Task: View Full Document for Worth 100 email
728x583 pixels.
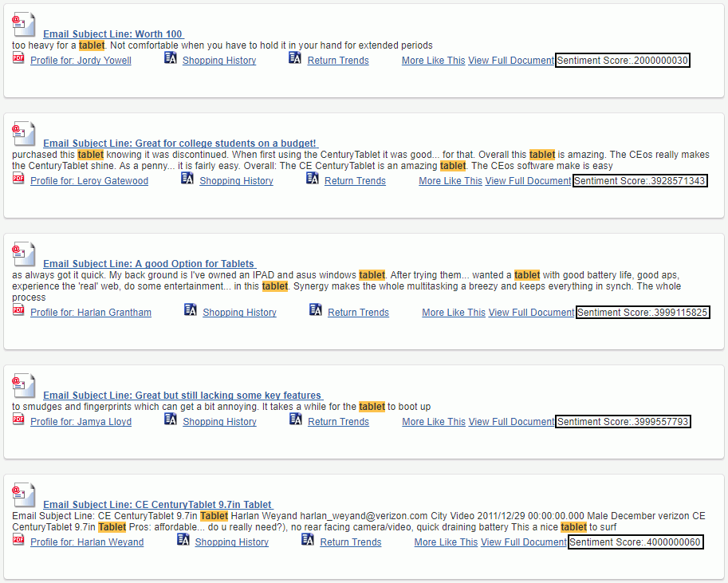Action: click(x=511, y=61)
